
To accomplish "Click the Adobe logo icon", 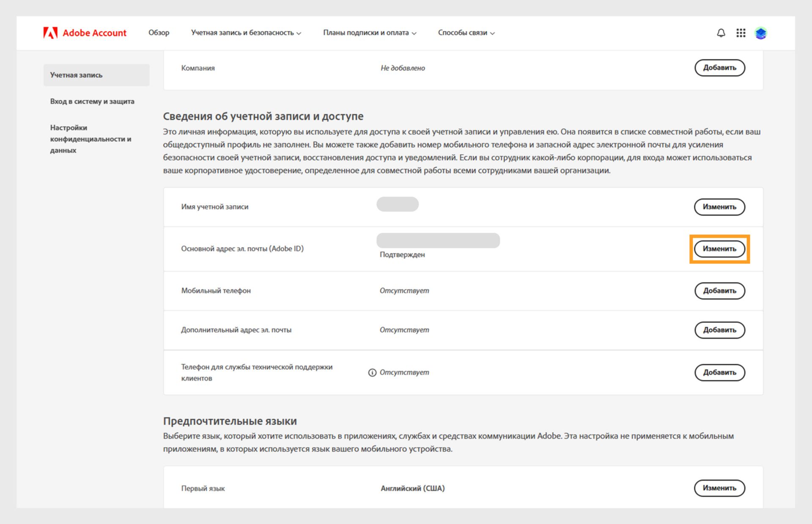I will click(50, 33).
